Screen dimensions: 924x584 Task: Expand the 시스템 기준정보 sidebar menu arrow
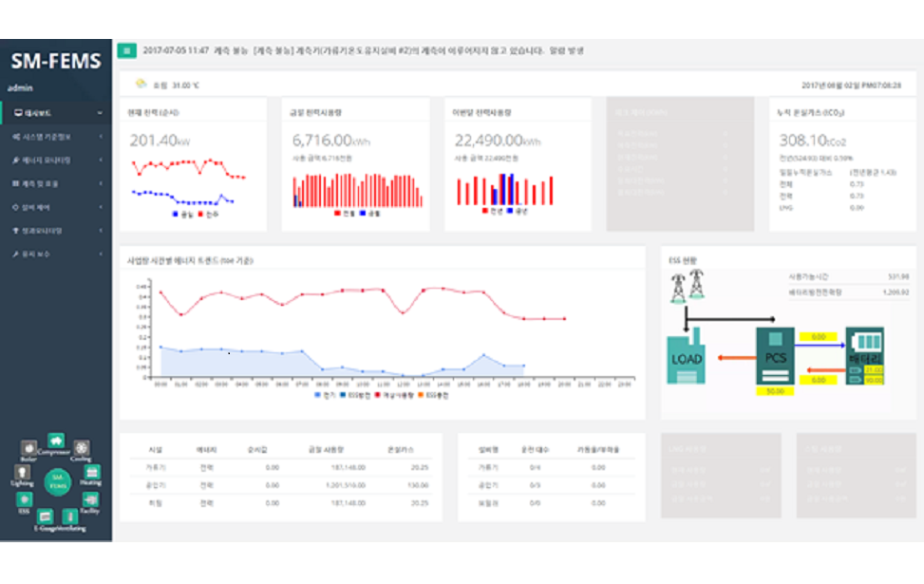coord(100,137)
